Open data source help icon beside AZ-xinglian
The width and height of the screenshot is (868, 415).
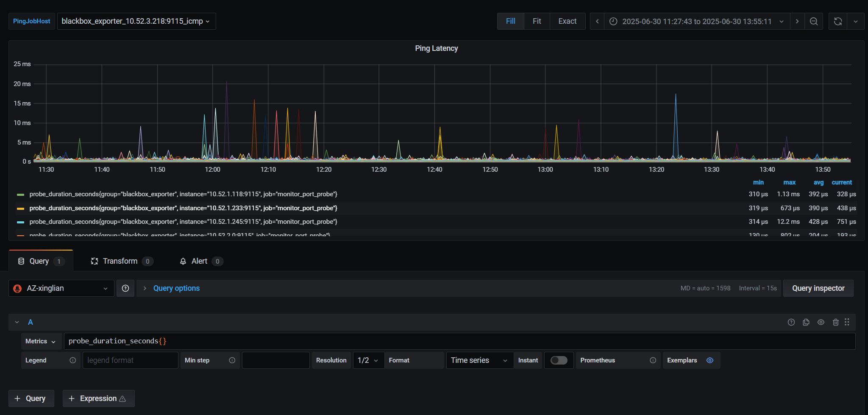tap(125, 288)
